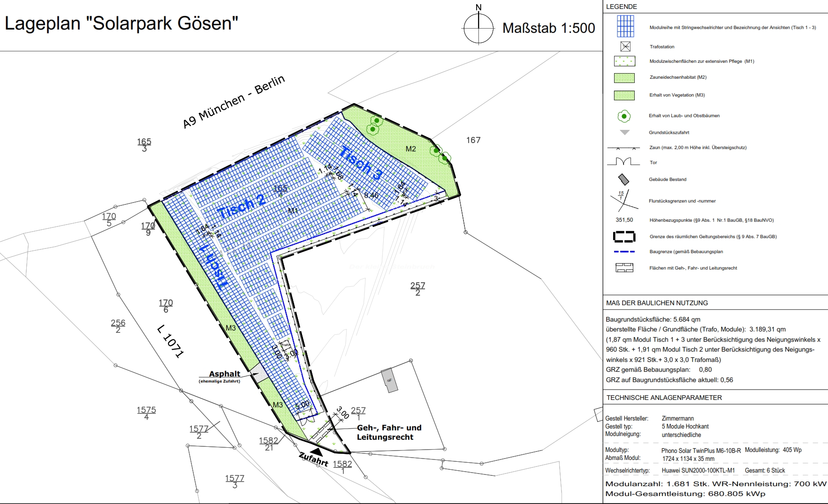Click the 8.46 dimension near Tisch 3
This screenshot has height=504, width=828.
371,195
